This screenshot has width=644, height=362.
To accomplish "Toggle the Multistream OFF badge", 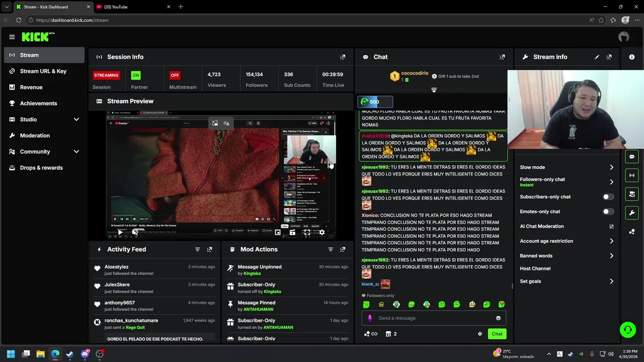I will coord(175,75).
